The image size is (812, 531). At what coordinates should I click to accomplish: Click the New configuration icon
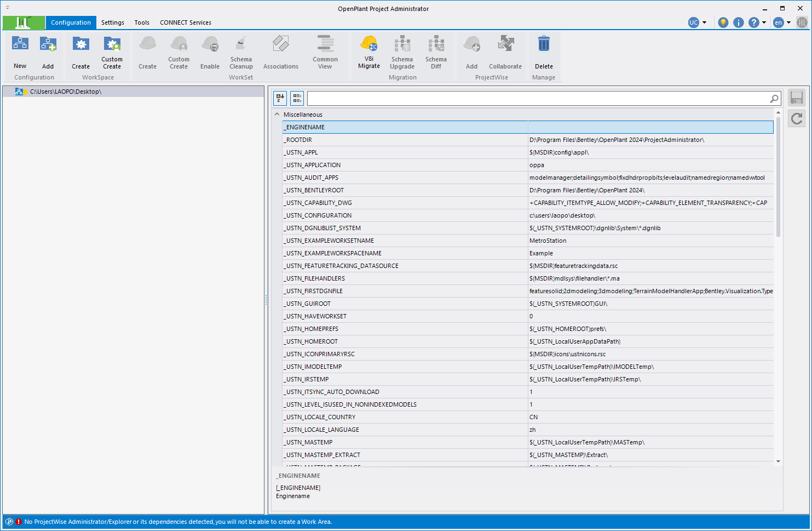[x=20, y=44]
